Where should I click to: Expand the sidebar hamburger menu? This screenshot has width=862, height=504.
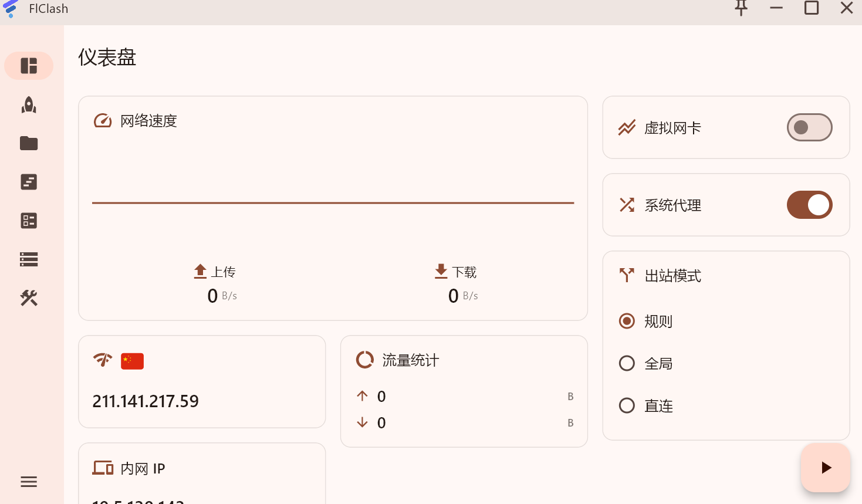[x=29, y=482]
